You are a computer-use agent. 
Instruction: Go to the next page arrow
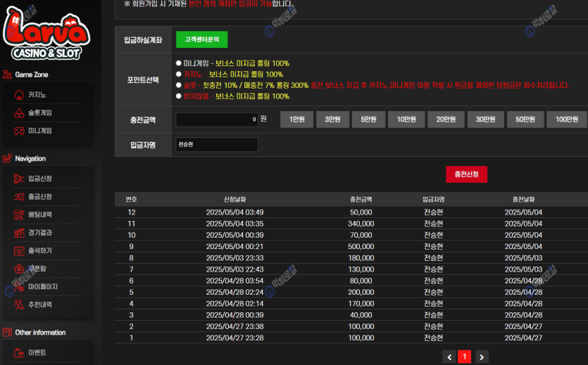(482, 357)
